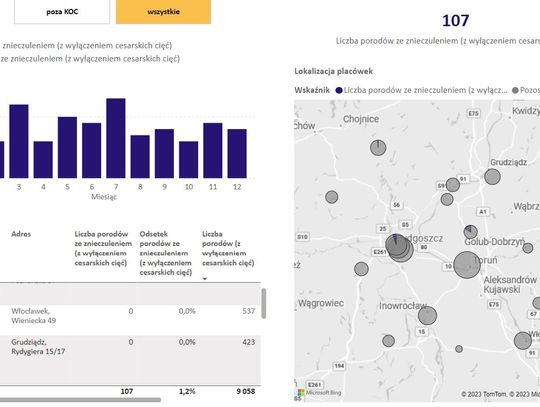This screenshot has width=540, height=407.
Task: Select the 'wszystkie' filter button
Action: pyautogui.click(x=163, y=12)
